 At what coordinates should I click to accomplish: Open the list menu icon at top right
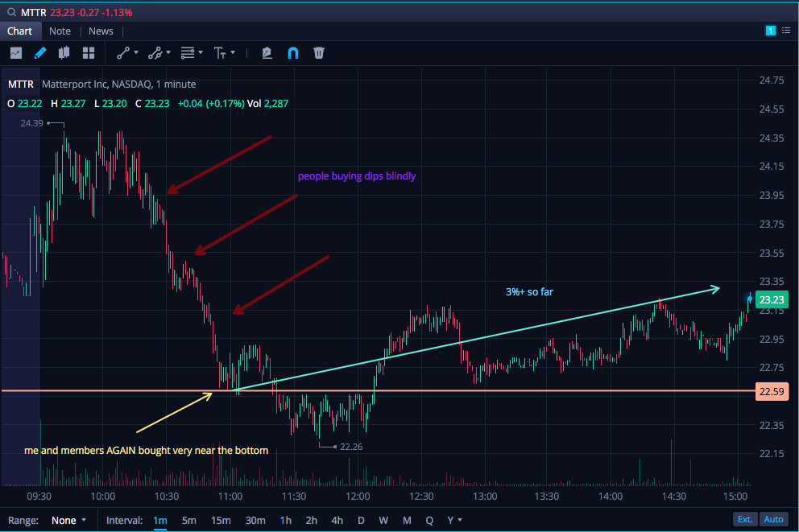click(786, 31)
